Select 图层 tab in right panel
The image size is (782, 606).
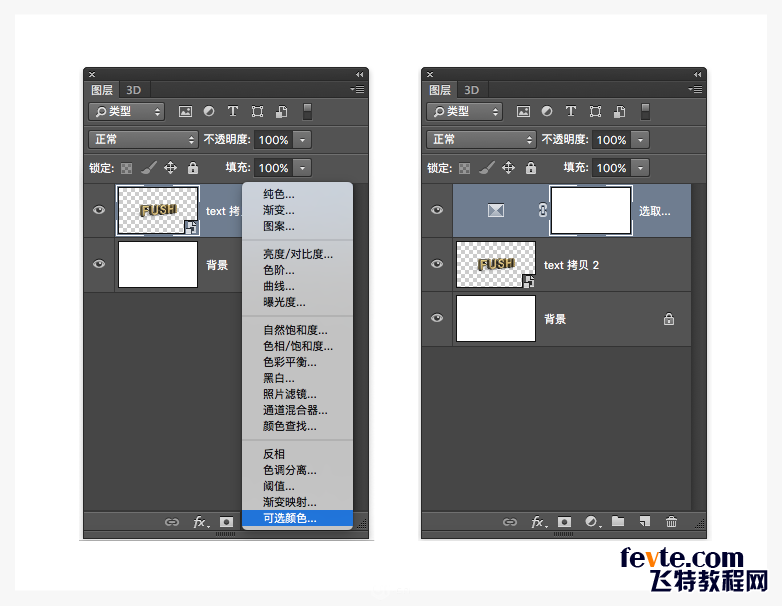(x=440, y=90)
